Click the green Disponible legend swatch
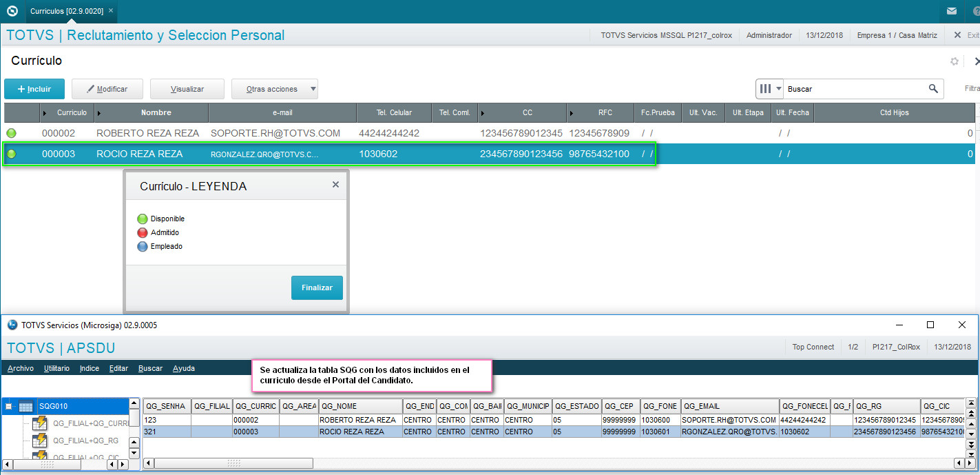This screenshot has width=980, height=475. click(142, 219)
